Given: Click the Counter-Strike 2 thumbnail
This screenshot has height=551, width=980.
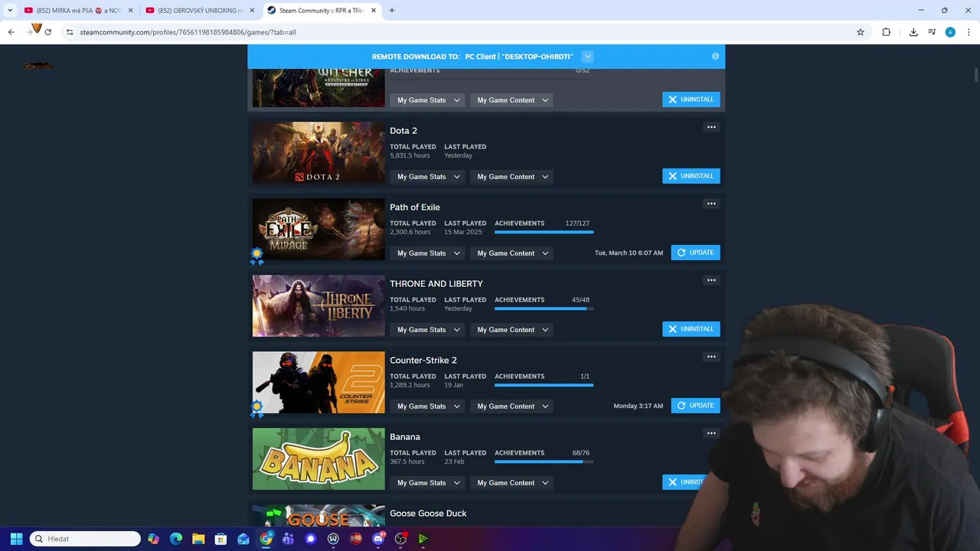Looking at the screenshot, I should [x=318, y=383].
